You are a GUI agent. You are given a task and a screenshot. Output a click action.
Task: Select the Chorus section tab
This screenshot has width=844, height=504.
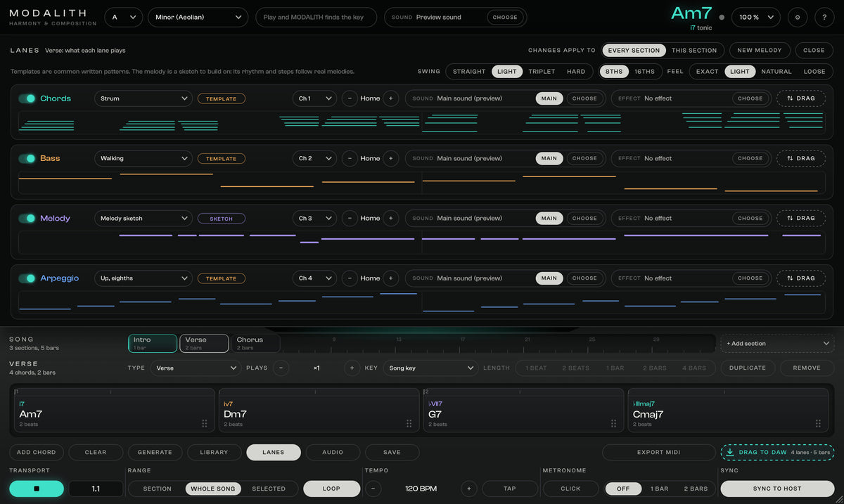255,343
